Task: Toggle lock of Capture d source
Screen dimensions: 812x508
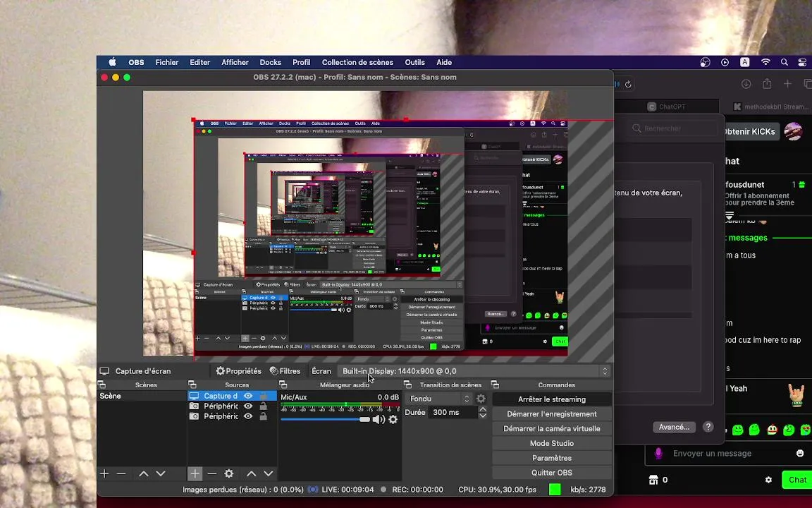Action: (x=263, y=396)
